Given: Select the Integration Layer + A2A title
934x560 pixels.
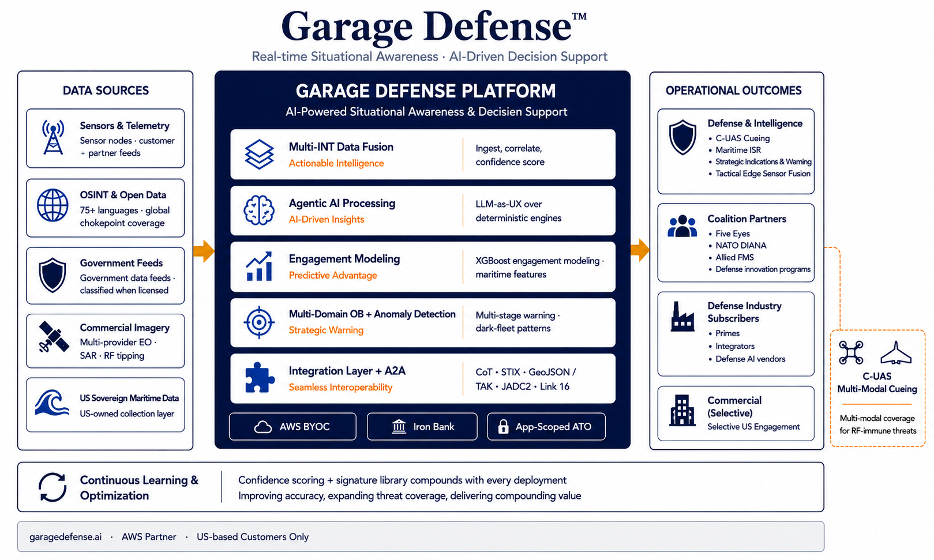Looking at the screenshot, I should point(347,371).
